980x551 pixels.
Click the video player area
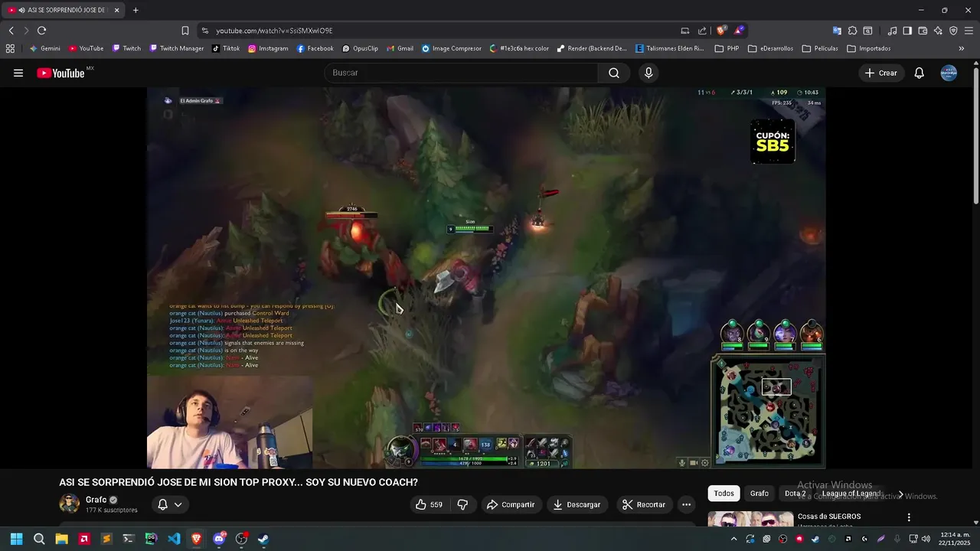click(486, 277)
